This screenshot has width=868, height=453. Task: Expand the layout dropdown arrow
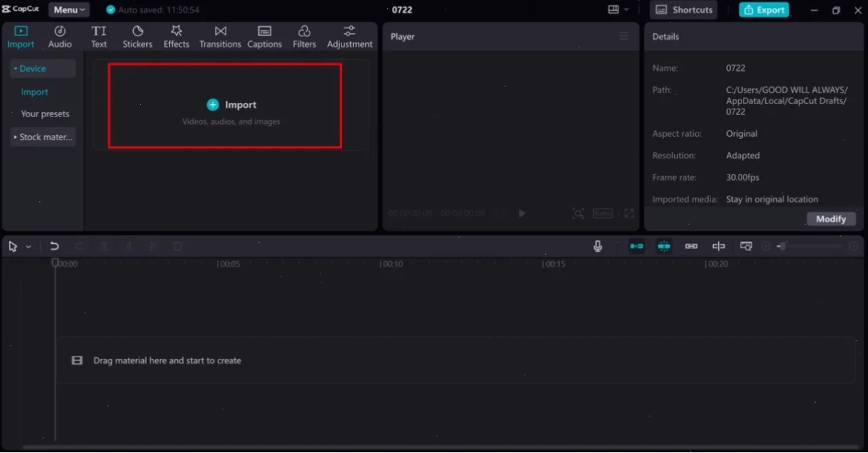(626, 9)
